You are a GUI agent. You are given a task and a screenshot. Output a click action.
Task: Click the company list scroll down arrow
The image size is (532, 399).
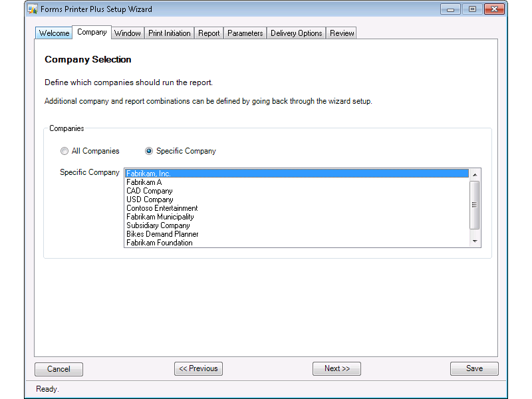pos(475,241)
